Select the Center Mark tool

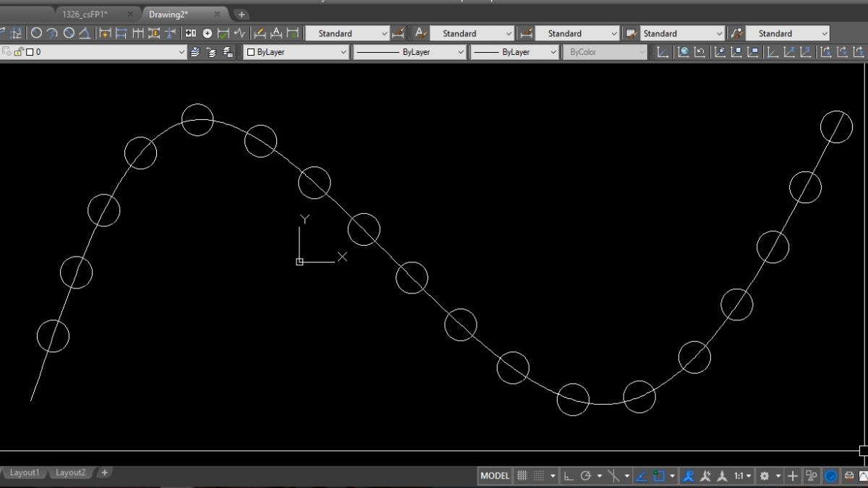tap(207, 33)
